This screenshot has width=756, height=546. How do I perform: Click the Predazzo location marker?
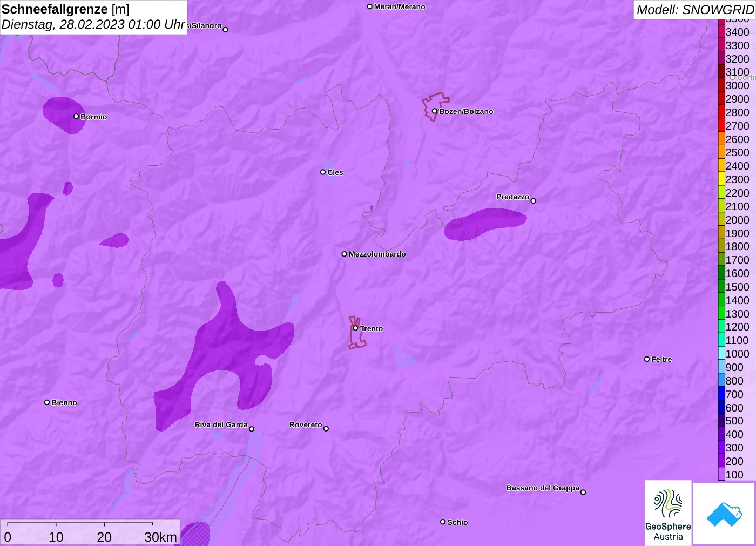tap(534, 201)
